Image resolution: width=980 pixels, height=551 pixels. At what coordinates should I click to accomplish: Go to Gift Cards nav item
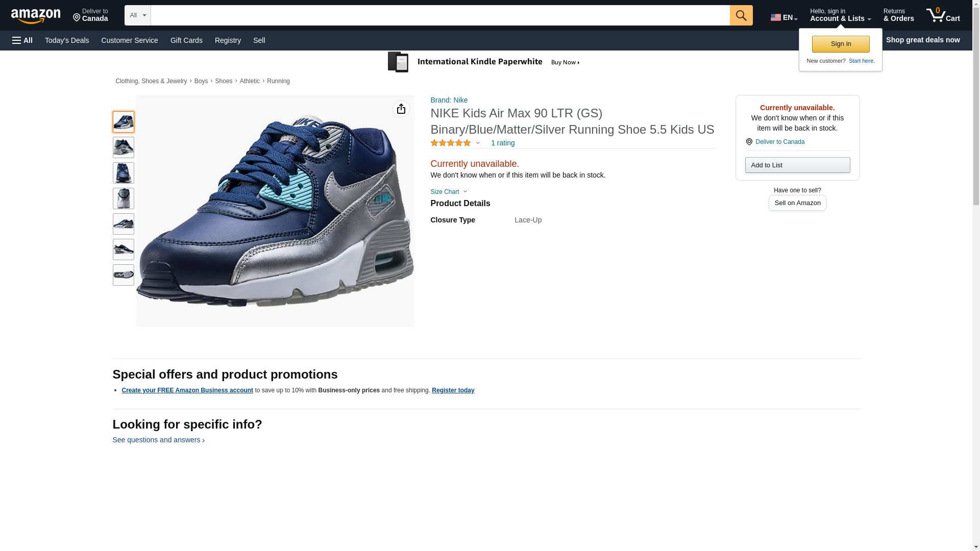coord(186,40)
